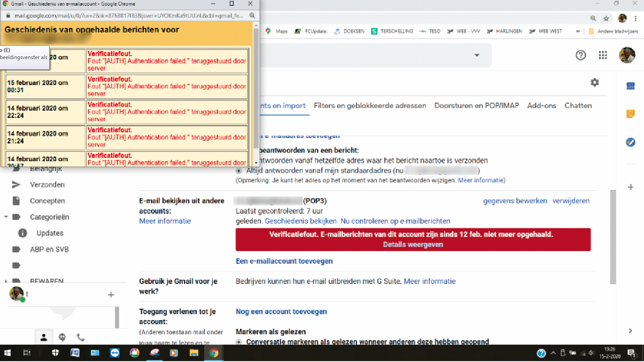Open Google account avatar in Gmail
Viewport: 644px width, 362px height.
click(627, 56)
